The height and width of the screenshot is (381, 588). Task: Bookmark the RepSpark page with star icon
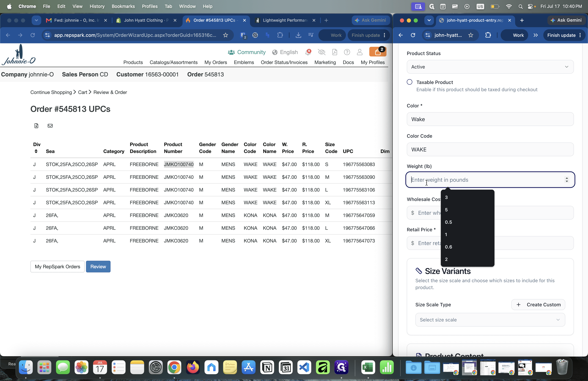[225, 35]
